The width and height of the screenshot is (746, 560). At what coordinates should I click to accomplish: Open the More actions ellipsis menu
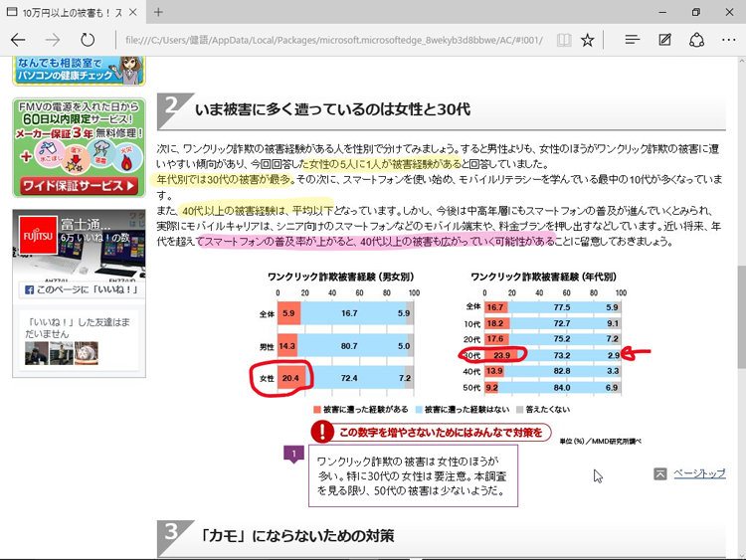point(728,40)
